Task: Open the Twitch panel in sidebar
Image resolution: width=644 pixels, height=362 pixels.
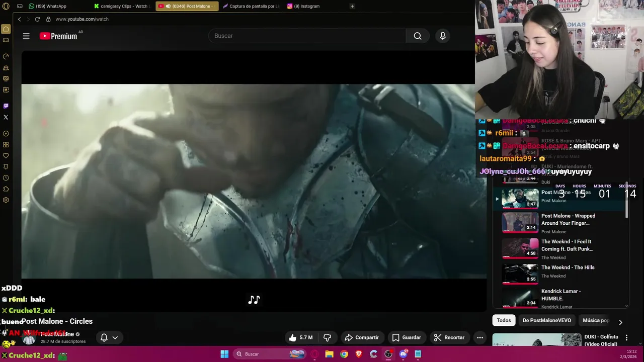Action: click(x=6, y=106)
